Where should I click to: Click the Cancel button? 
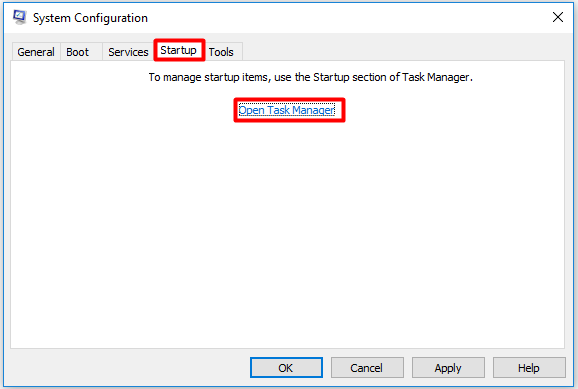click(367, 368)
